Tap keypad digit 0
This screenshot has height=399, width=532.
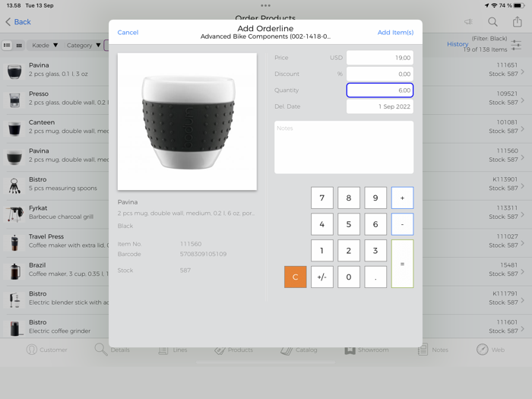[348, 277]
